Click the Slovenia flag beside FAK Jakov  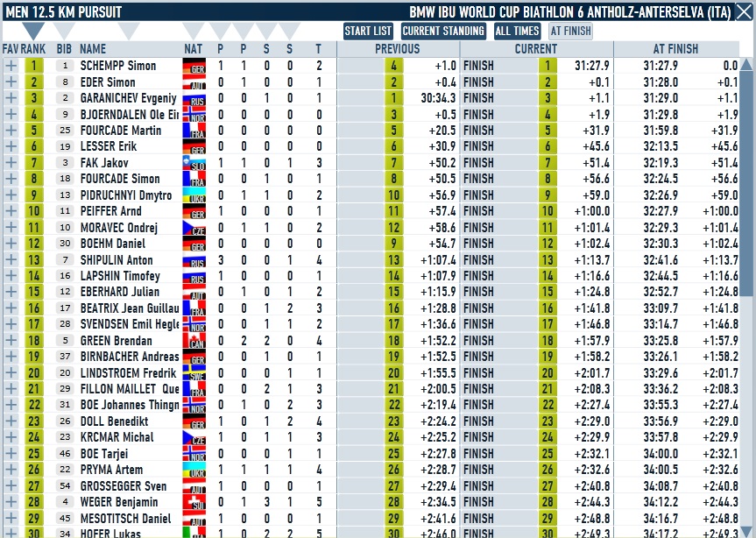click(x=194, y=162)
